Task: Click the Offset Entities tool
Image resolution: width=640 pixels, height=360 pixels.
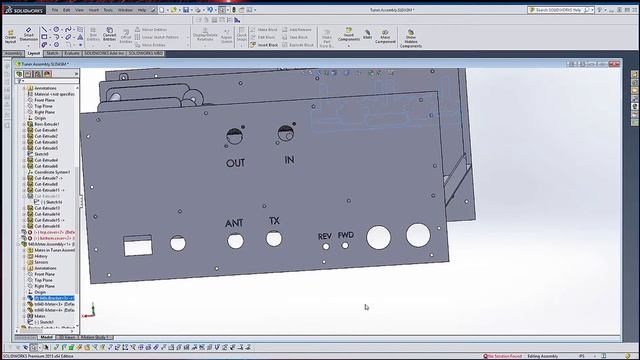Action: click(126, 36)
